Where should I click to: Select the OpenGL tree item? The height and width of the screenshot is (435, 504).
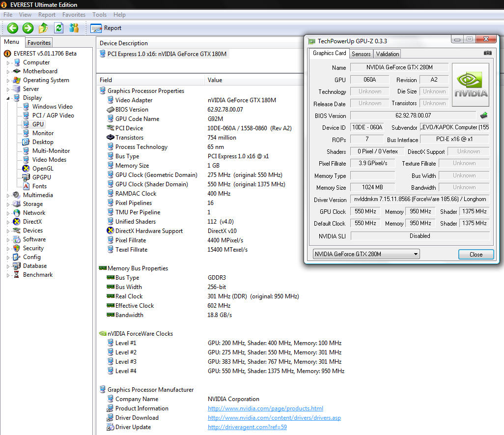click(x=43, y=169)
